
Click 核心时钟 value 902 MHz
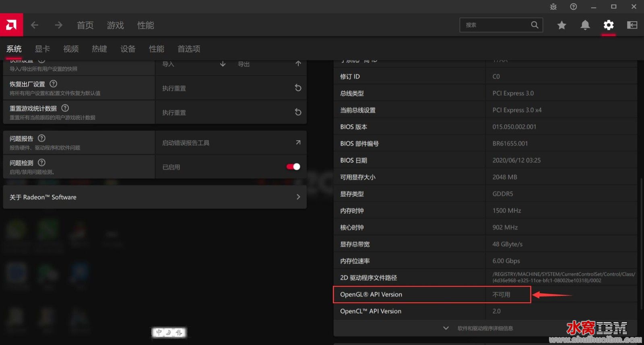[505, 228]
